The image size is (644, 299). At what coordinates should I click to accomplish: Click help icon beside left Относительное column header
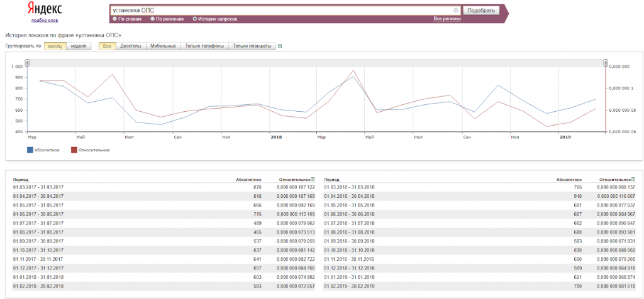[313, 180]
